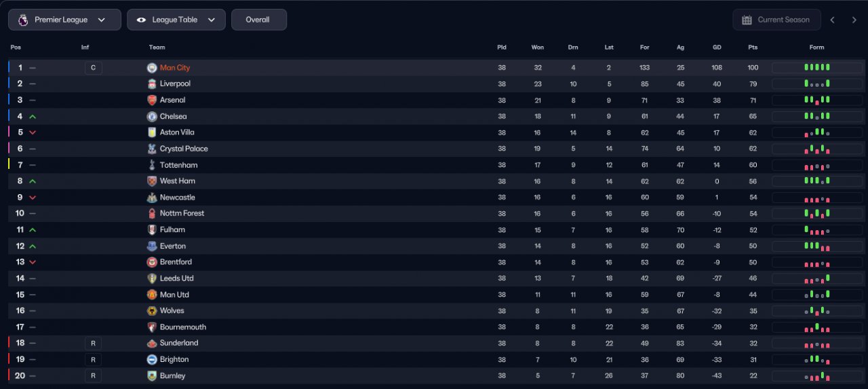The width and height of the screenshot is (868, 389).
Task: Open the Current Season selector
Action: 776,20
